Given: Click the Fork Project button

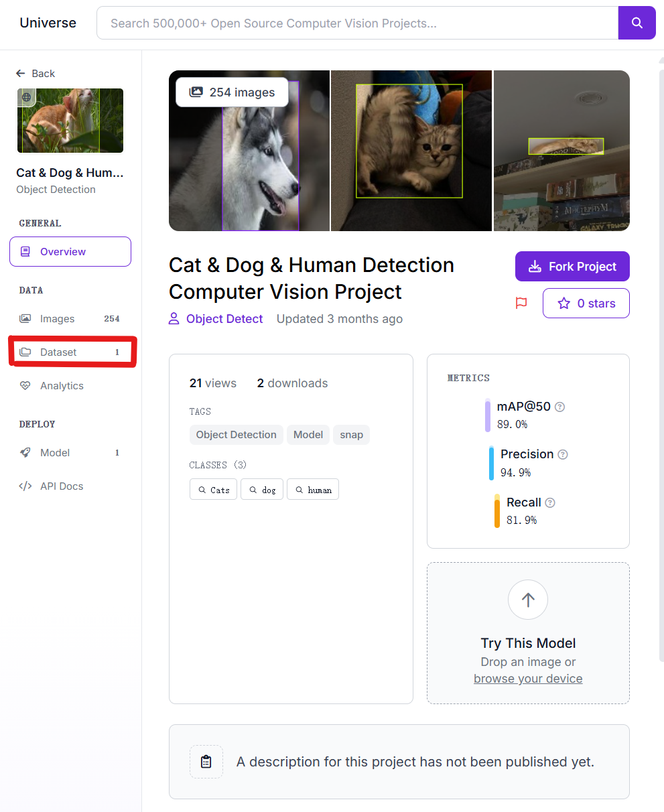Looking at the screenshot, I should (x=572, y=267).
